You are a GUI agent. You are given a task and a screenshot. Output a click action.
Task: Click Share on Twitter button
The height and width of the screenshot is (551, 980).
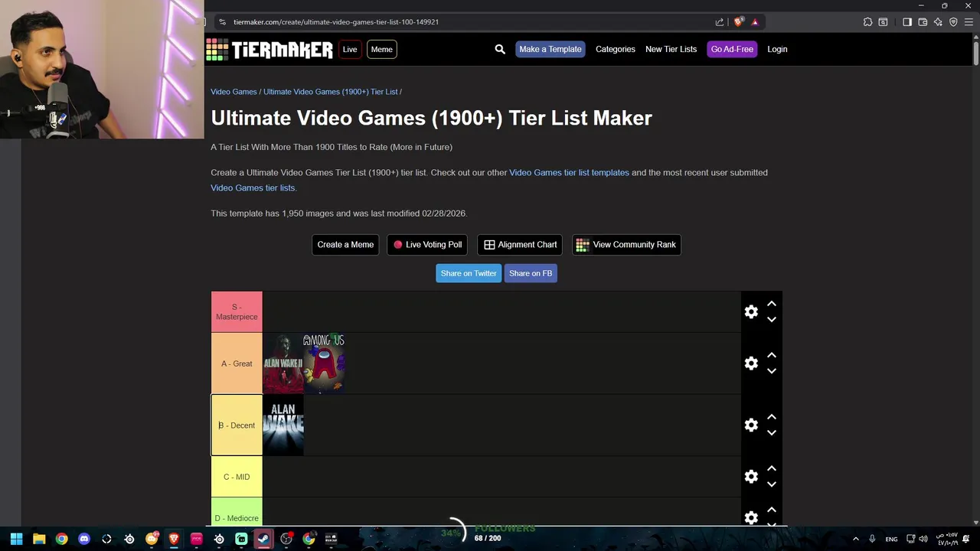[469, 273]
